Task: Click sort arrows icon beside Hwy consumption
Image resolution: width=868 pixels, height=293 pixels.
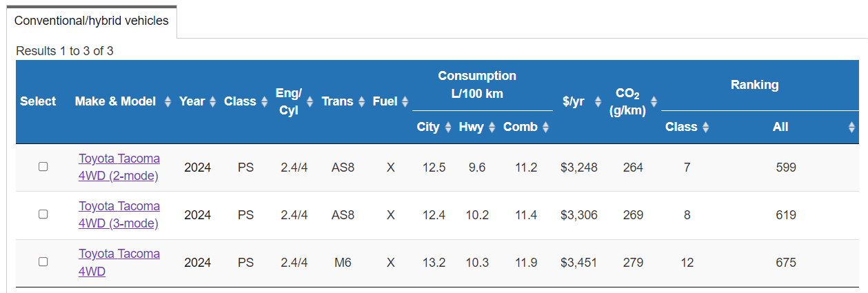Action: pos(492,128)
